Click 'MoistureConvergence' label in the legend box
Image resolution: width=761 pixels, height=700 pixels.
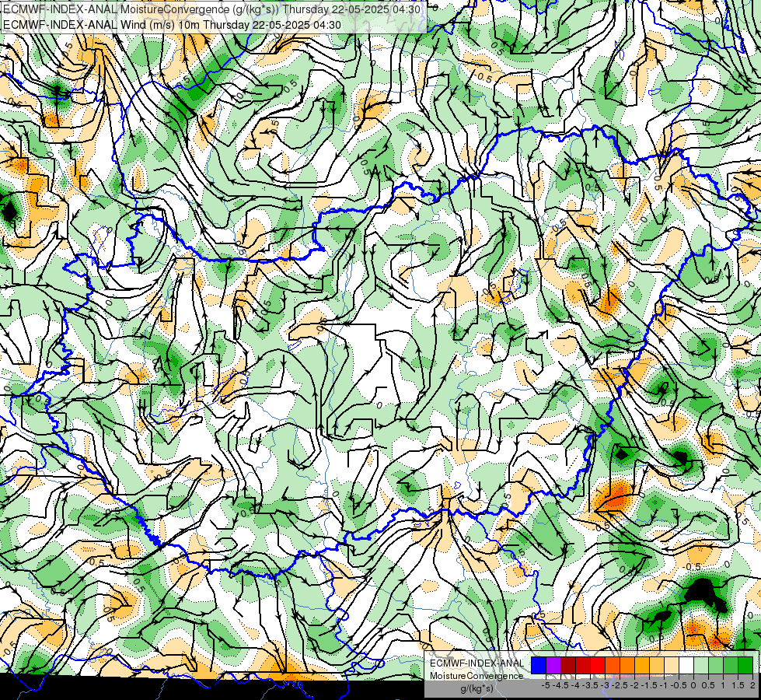tap(476, 676)
